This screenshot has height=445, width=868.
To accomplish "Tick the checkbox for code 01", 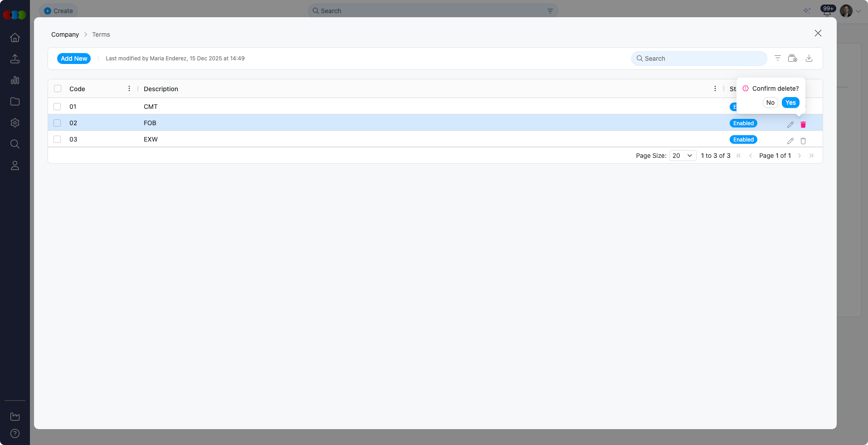I will click(57, 107).
